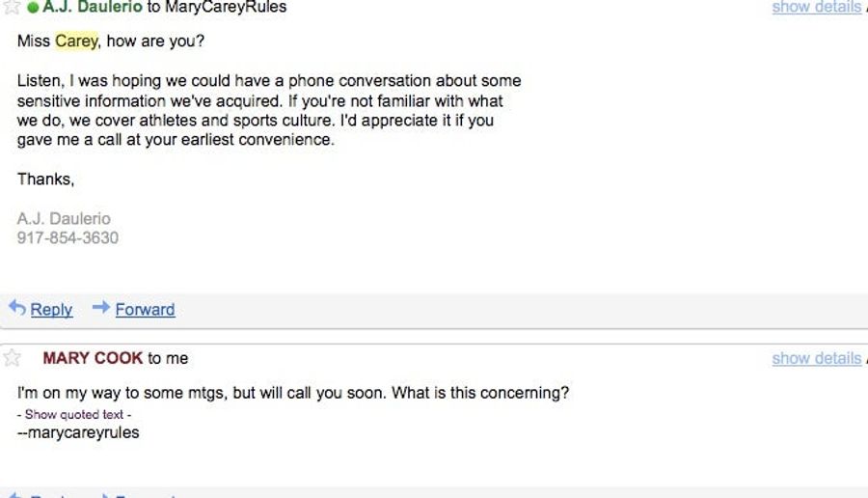Open the Reply link under first message

point(51,309)
